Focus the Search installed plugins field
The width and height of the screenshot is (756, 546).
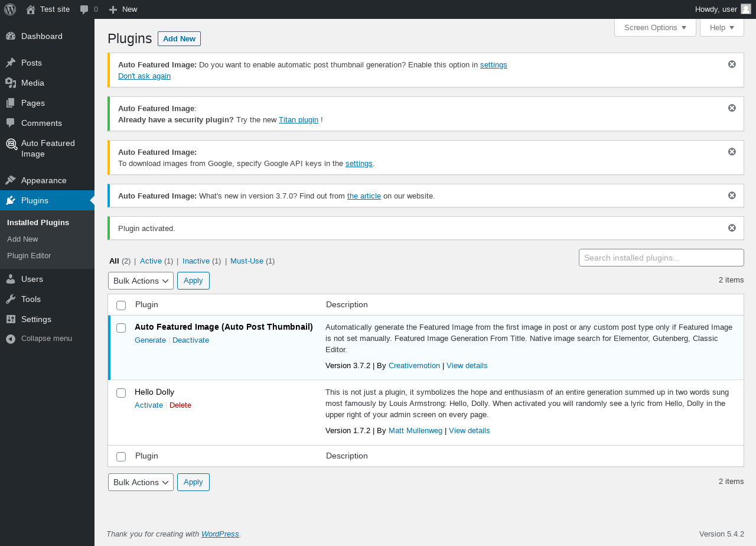[661, 258]
